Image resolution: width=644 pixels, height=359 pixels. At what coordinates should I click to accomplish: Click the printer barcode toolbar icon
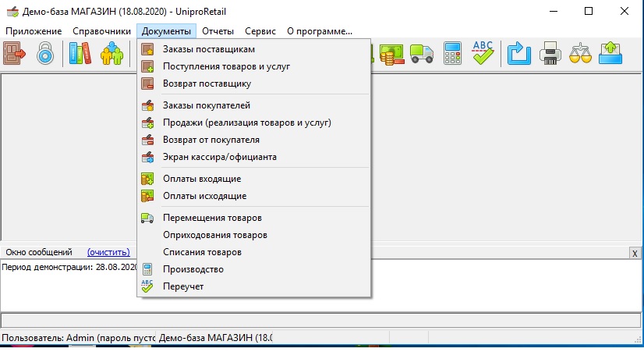(x=550, y=53)
